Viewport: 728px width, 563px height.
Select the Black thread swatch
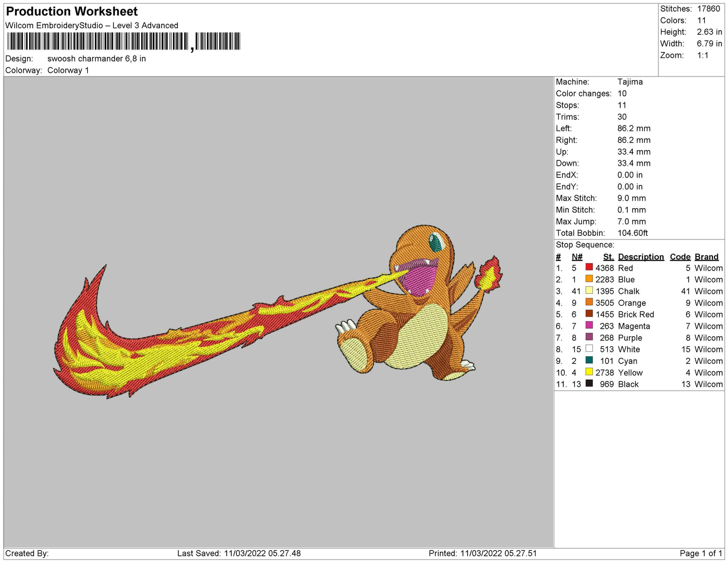589,384
